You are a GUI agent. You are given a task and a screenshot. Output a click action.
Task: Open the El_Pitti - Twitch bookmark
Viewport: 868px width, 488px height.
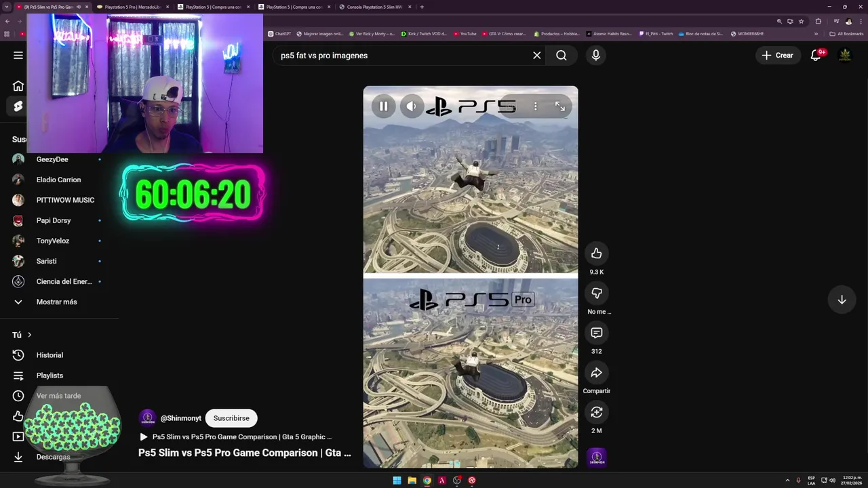point(656,33)
